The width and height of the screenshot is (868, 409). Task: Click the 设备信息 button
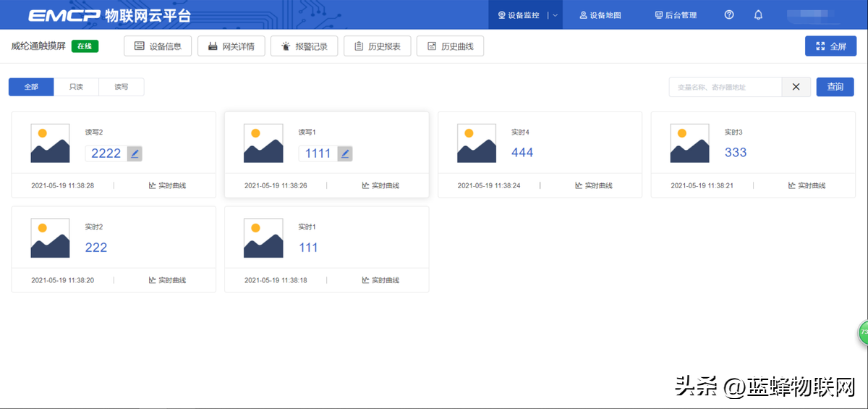coord(158,46)
